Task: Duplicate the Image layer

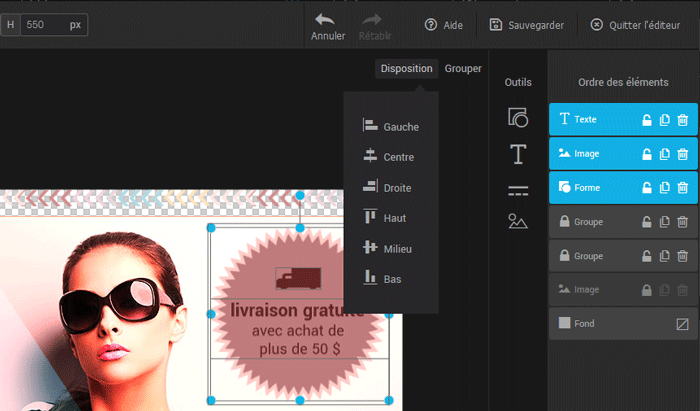Action: tap(665, 154)
